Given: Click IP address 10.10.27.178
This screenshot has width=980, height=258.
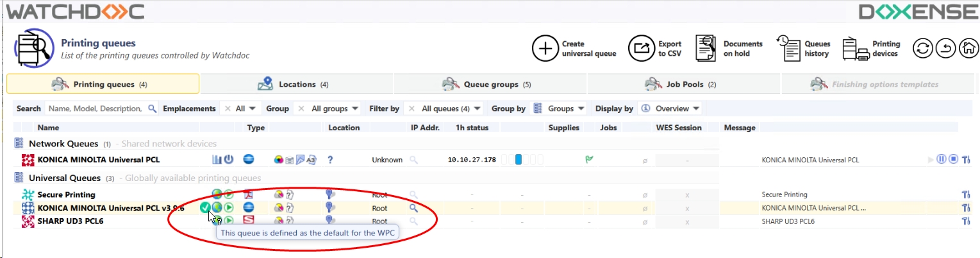Looking at the screenshot, I should click(472, 160).
